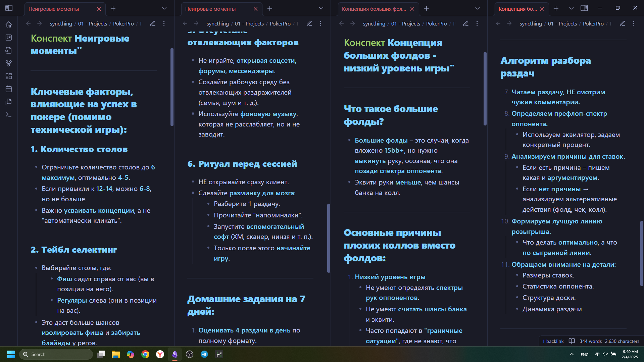Expand tab list of fourth Концепция pane

(572, 8)
